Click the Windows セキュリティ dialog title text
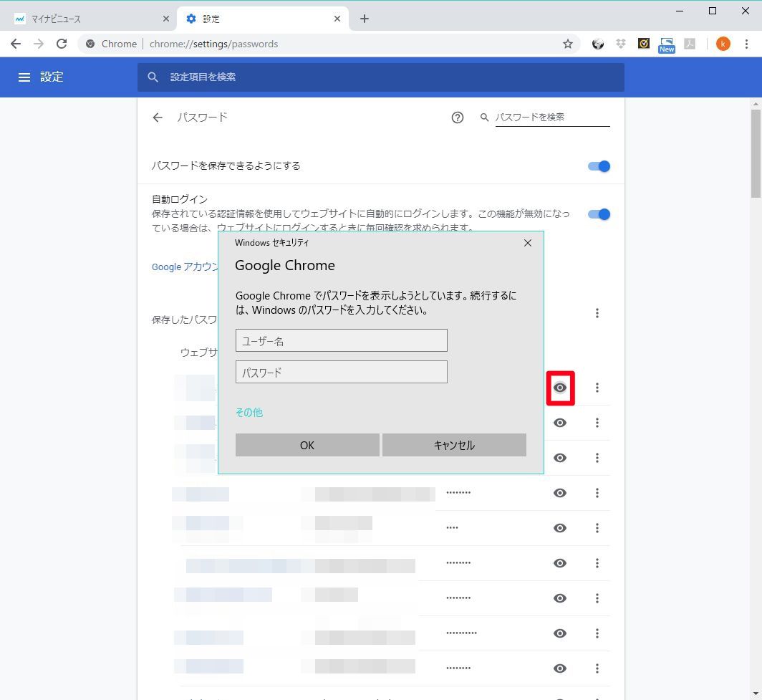 [271, 243]
